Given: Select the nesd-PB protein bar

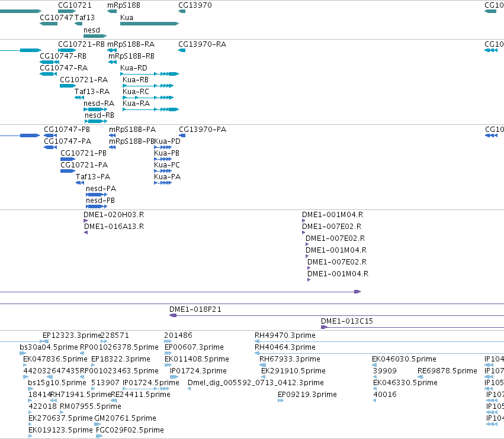Looking at the screenshot, I should click(x=97, y=206).
